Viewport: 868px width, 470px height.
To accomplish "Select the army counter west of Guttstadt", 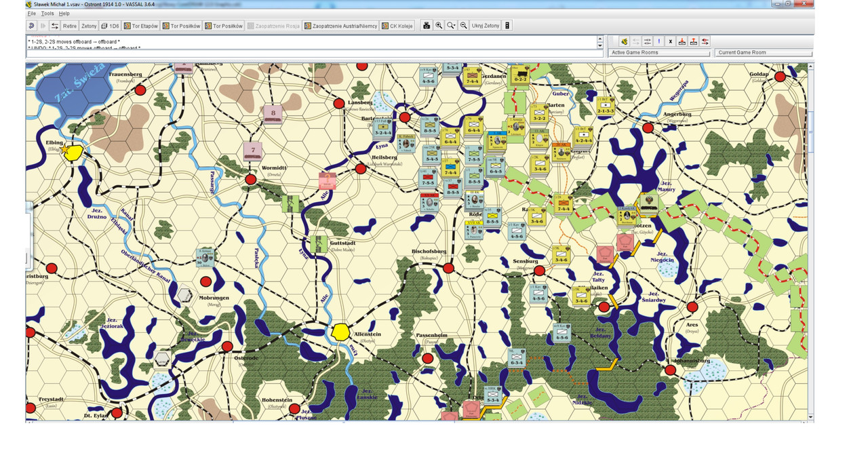I will click(205, 258).
